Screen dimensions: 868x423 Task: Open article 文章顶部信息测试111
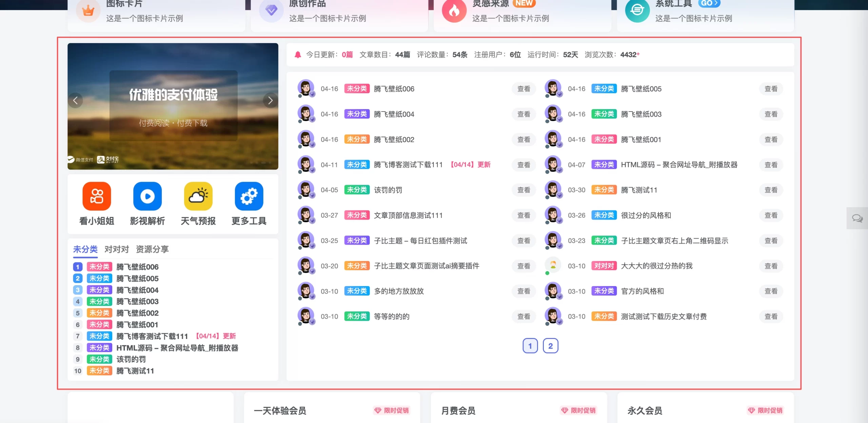tap(408, 215)
